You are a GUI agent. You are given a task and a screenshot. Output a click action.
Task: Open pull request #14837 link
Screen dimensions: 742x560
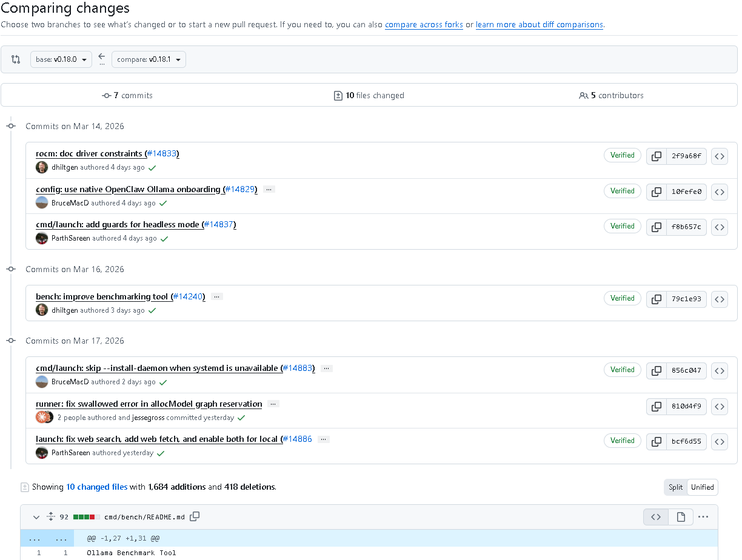click(218, 225)
